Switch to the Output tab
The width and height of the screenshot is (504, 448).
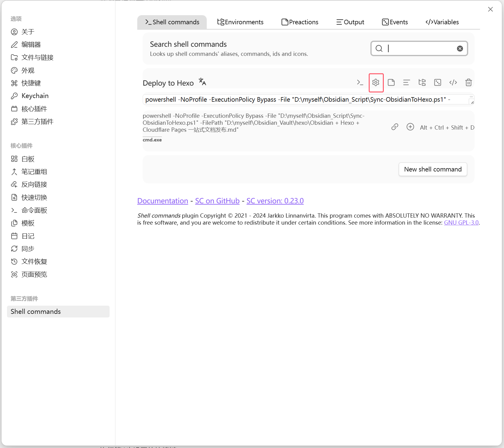click(350, 22)
